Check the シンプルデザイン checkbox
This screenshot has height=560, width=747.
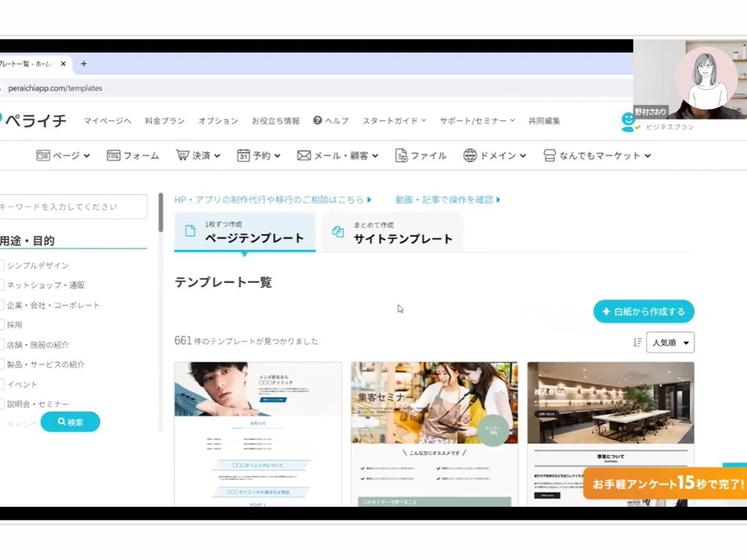point(2,265)
